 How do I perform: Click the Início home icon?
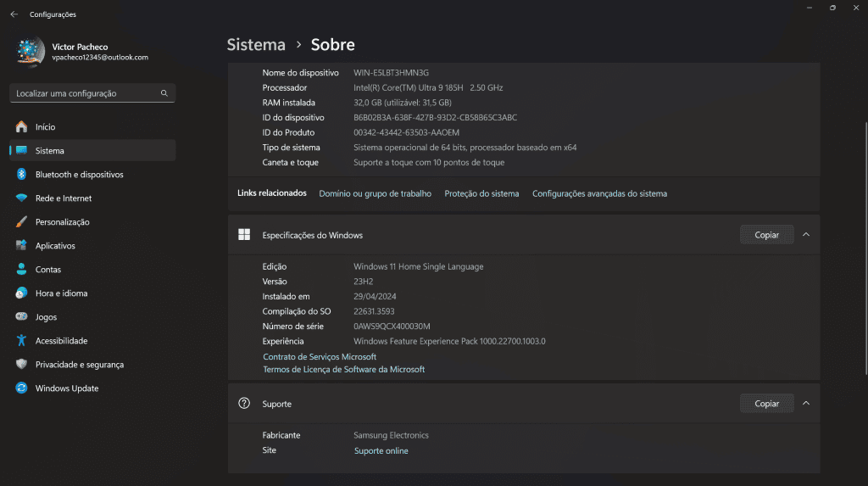point(21,127)
